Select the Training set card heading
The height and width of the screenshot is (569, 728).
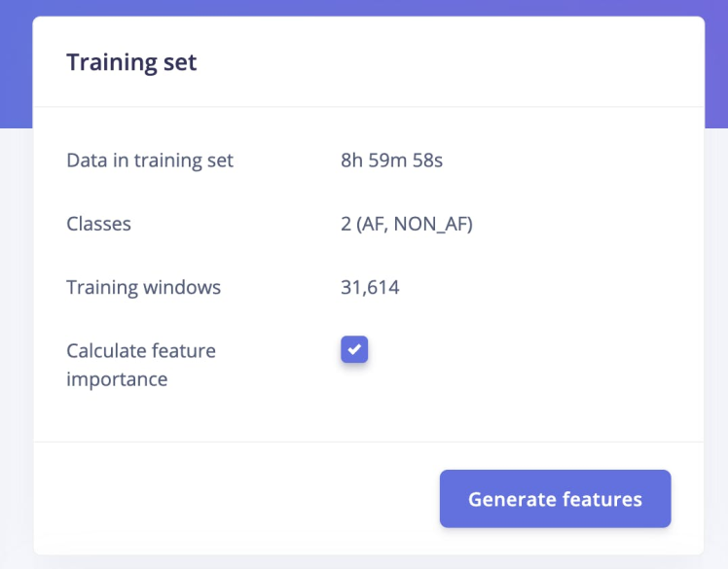click(x=131, y=63)
